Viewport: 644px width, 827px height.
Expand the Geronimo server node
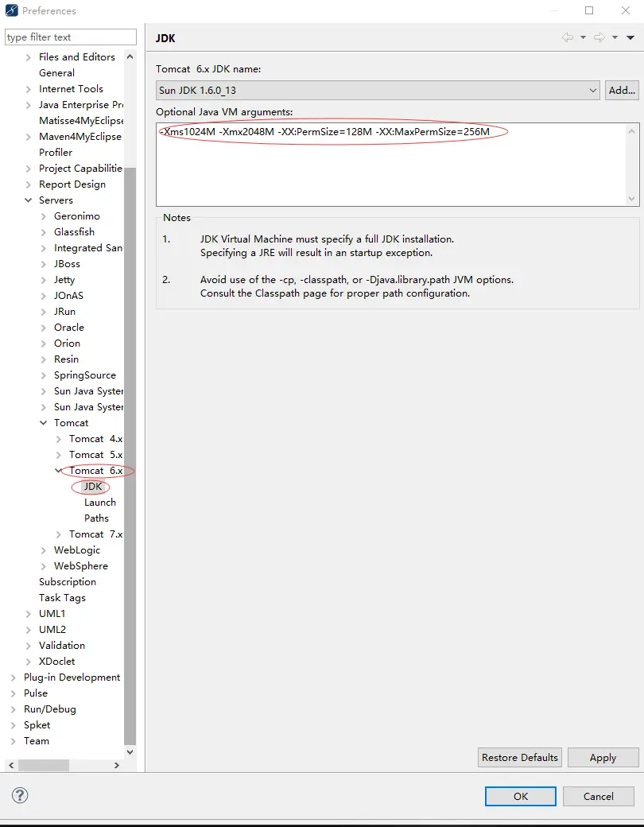(44, 216)
